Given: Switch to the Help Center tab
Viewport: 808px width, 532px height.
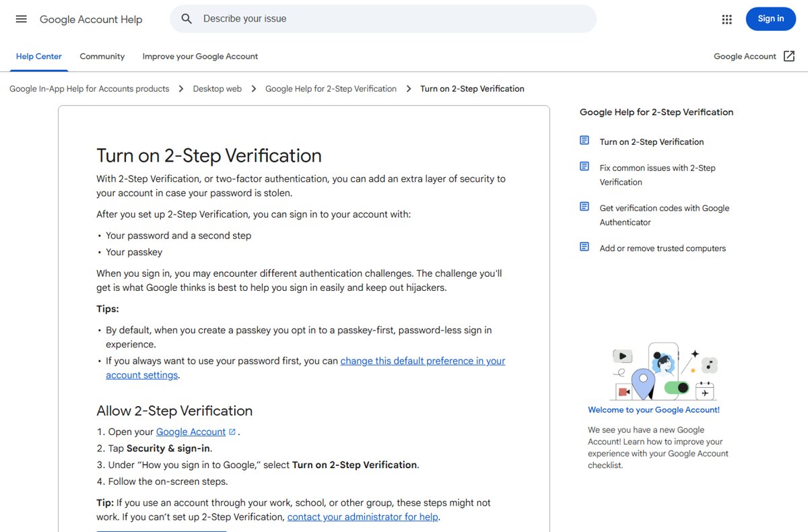Looking at the screenshot, I should tap(38, 57).
